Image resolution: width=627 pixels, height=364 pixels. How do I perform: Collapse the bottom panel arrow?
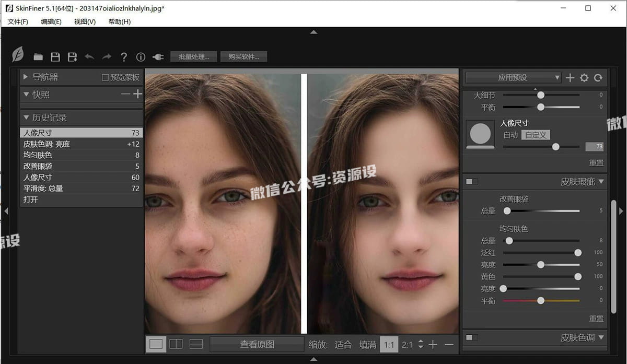pyautogui.click(x=313, y=359)
